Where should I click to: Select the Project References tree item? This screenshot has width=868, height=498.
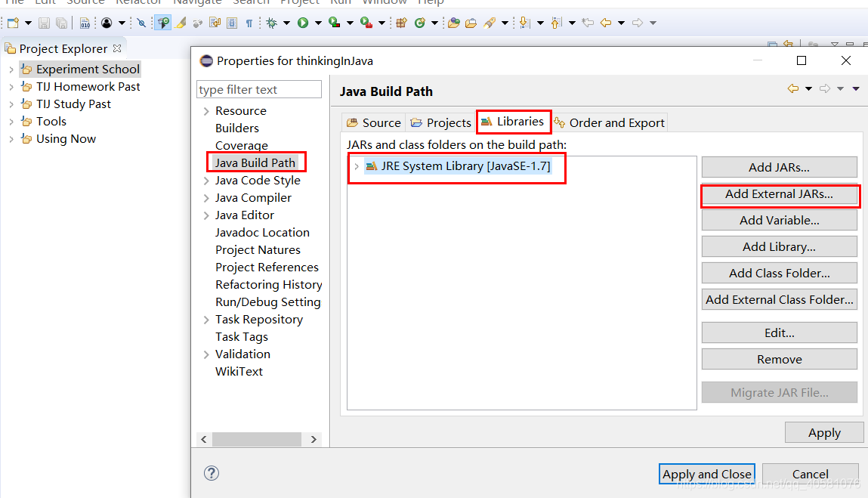tap(267, 267)
